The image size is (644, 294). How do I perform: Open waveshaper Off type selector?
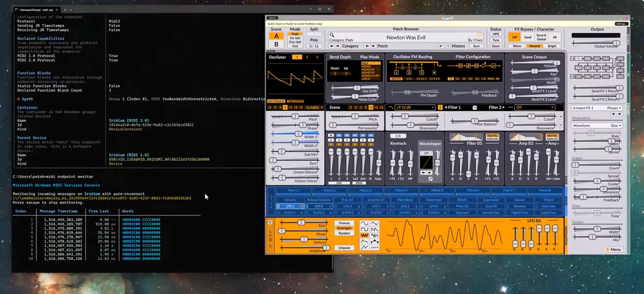click(x=426, y=153)
